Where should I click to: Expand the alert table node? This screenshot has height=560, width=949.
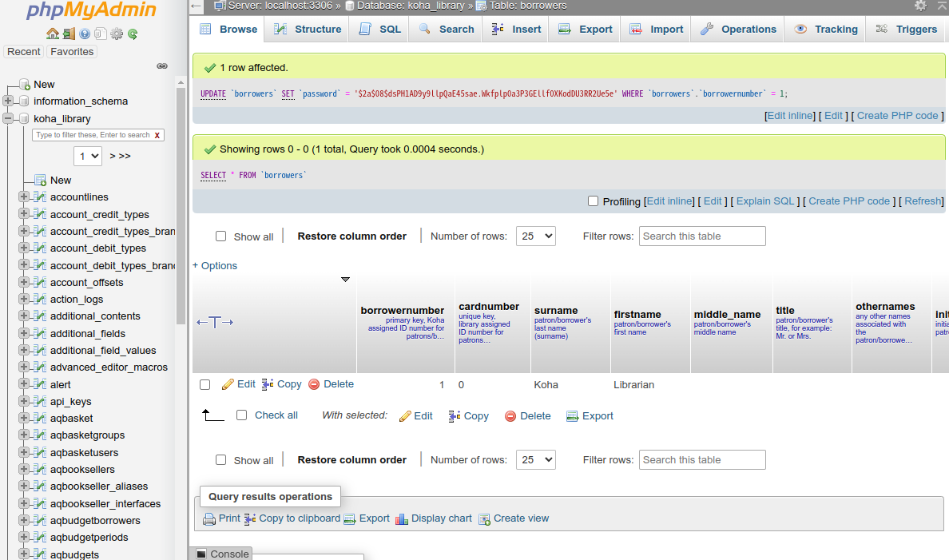point(24,383)
